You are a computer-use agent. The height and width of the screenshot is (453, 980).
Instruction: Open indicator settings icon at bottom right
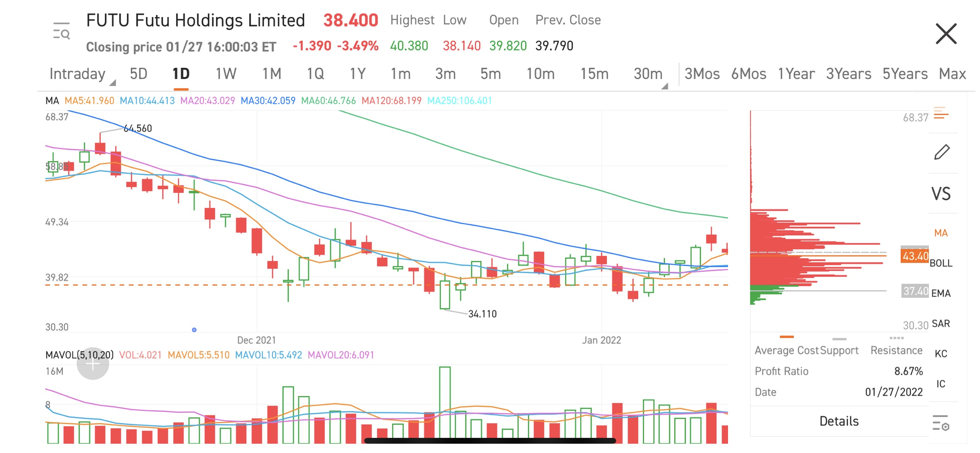941,423
